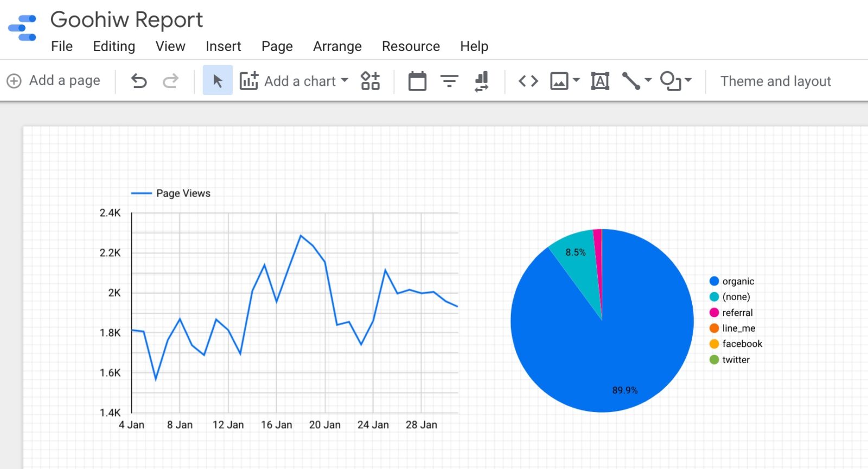Edit the Goohiw Report title
This screenshot has width=868, height=469.
pyautogui.click(x=126, y=20)
